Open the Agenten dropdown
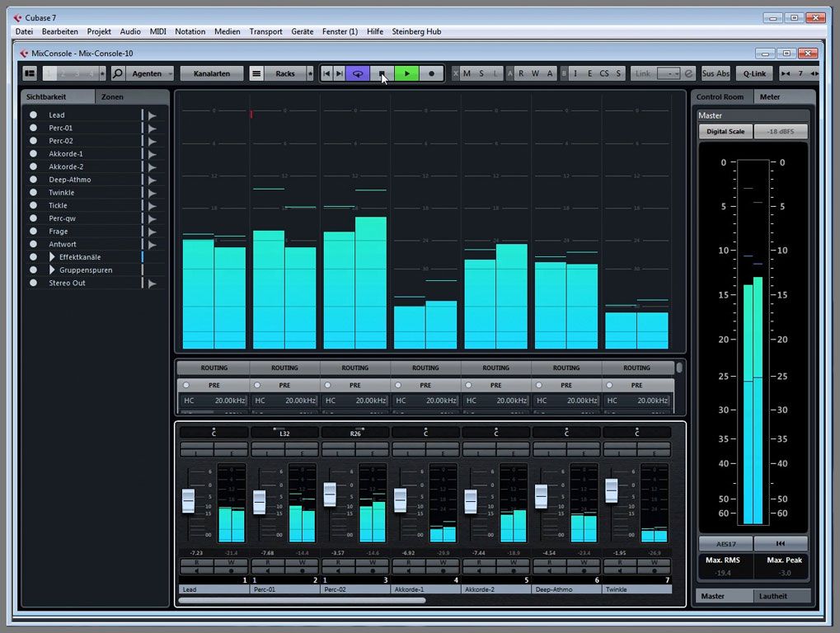 [151, 73]
